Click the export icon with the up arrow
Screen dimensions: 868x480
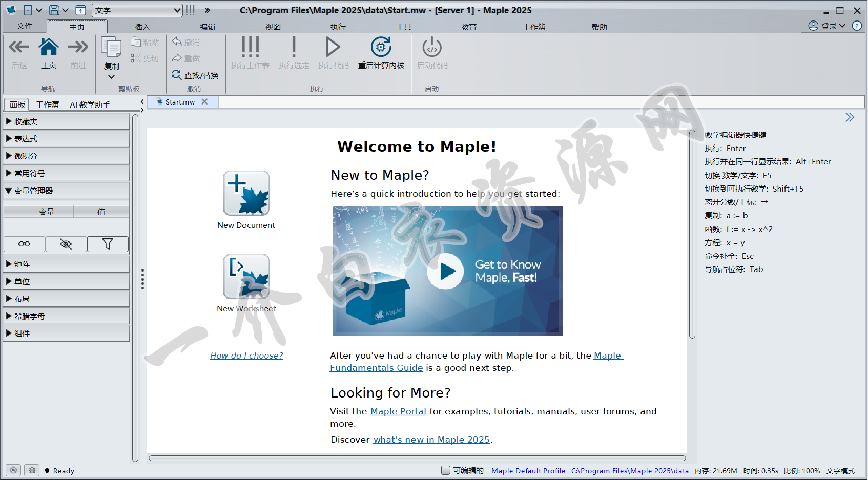pyautogui.click(x=80, y=10)
